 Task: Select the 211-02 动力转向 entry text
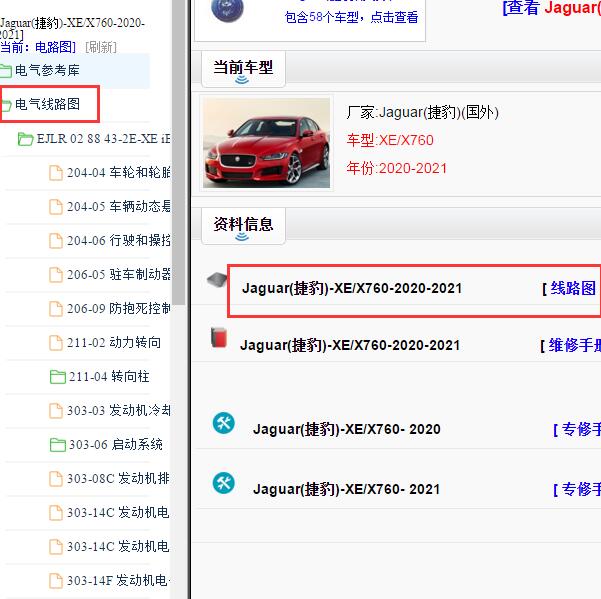coord(114,343)
